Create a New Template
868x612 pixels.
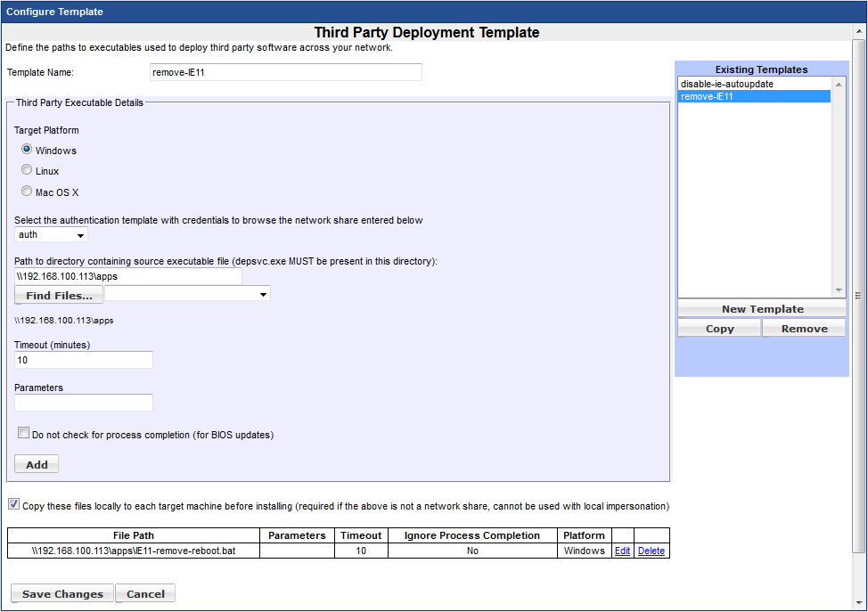point(762,309)
